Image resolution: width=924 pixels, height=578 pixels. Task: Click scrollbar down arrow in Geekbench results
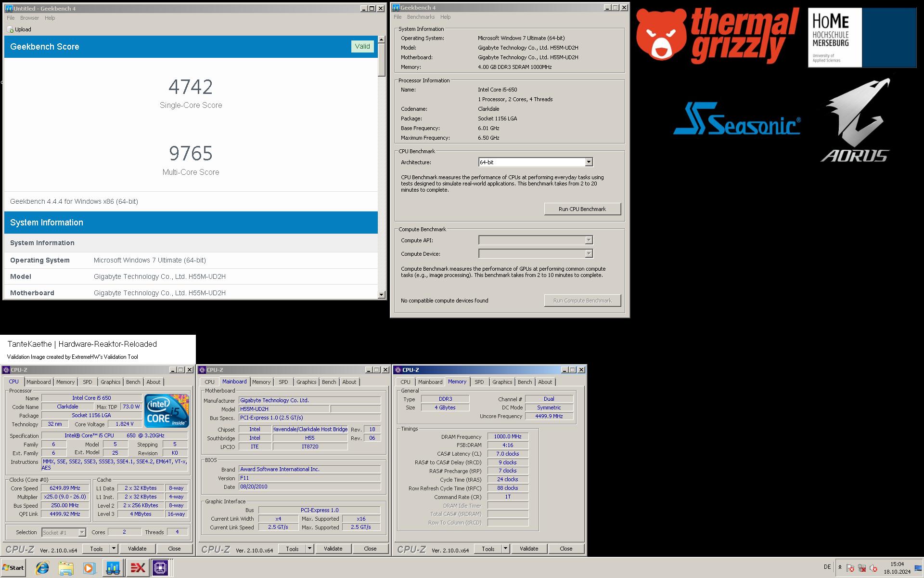(382, 294)
